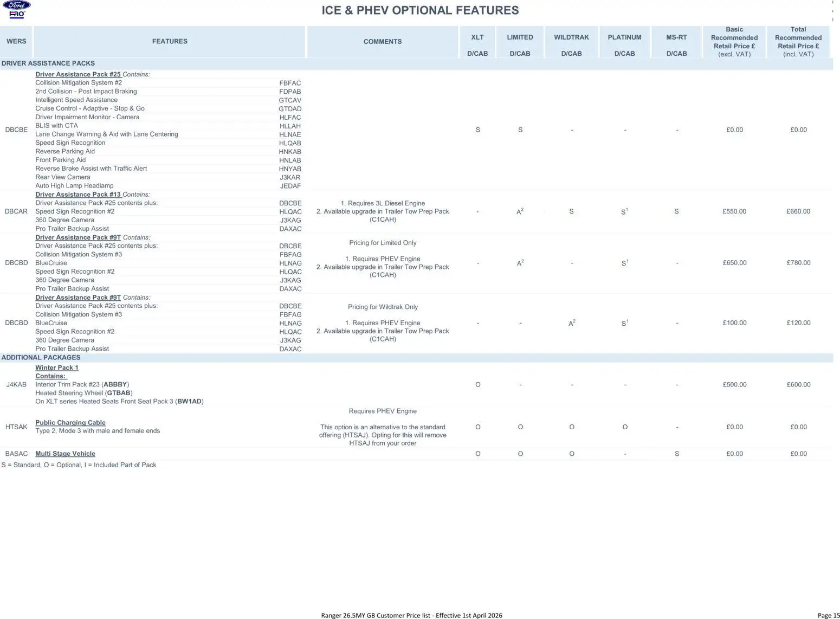
Task: Click "1. Requires 3L Diesel Engine" comment
Action: pos(383,204)
